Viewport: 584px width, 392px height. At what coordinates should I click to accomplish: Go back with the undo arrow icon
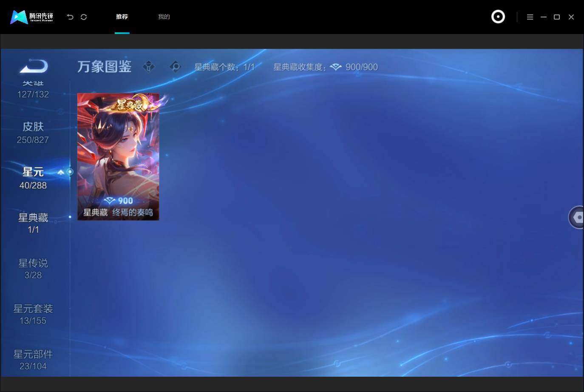click(x=70, y=17)
